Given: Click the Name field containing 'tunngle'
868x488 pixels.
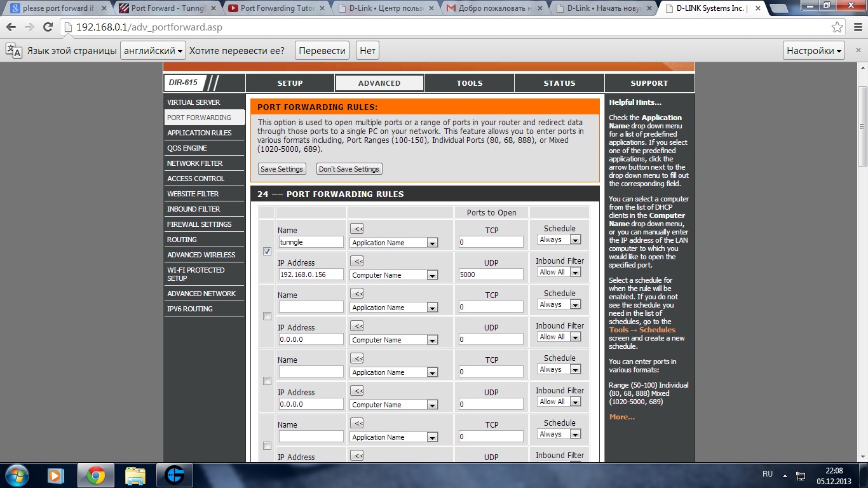Looking at the screenshot, I should (311, 242).
